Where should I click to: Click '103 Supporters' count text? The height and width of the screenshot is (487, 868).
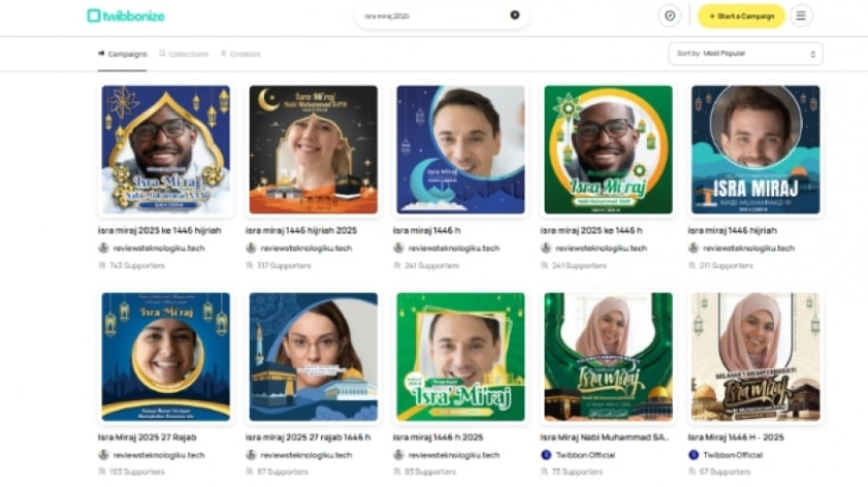point(137,472)
